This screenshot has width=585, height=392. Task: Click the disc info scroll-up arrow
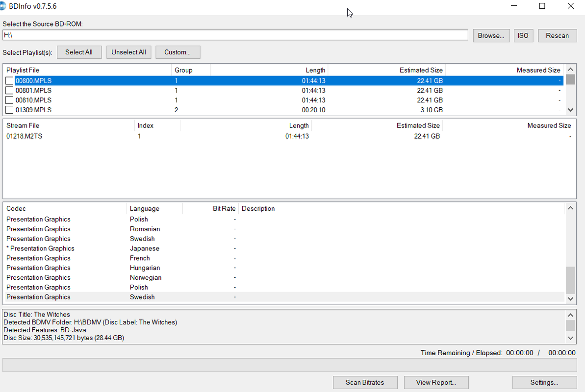[570, 315]
